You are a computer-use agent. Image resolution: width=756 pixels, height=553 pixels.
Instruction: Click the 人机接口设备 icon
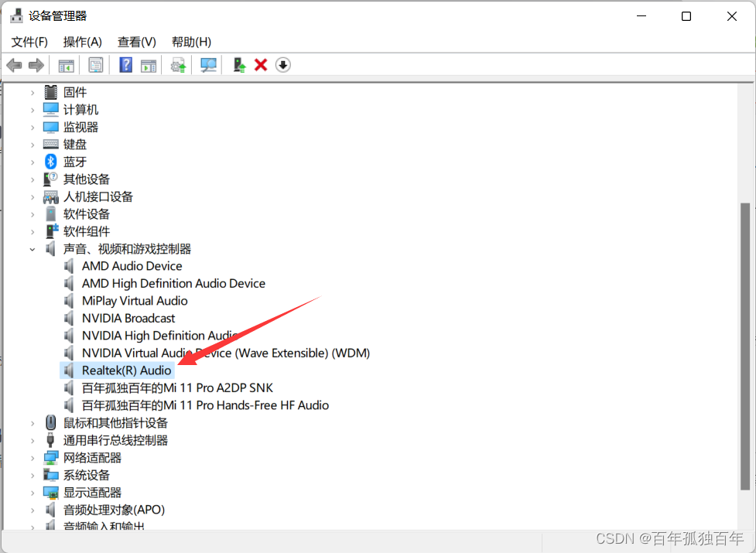[50, 196]
